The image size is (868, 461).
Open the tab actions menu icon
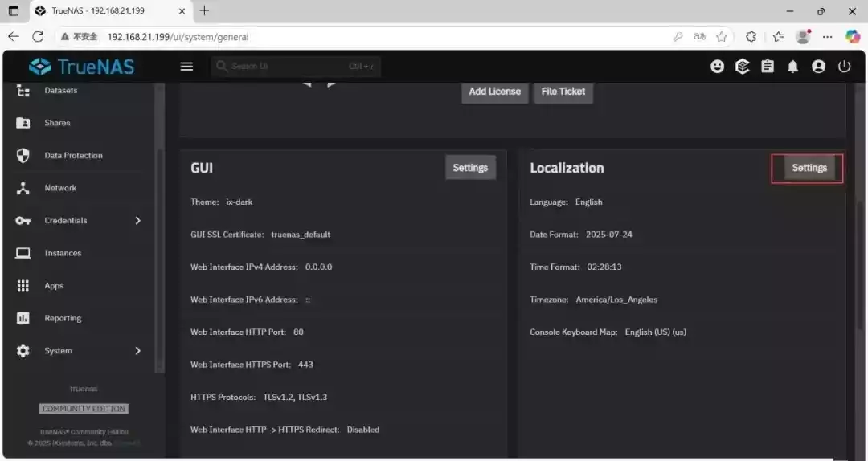click(14, 11)
